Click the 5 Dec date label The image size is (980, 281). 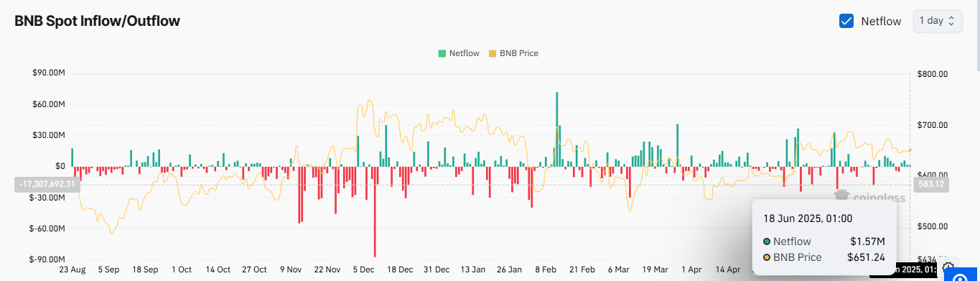click(x=364, y=270)
